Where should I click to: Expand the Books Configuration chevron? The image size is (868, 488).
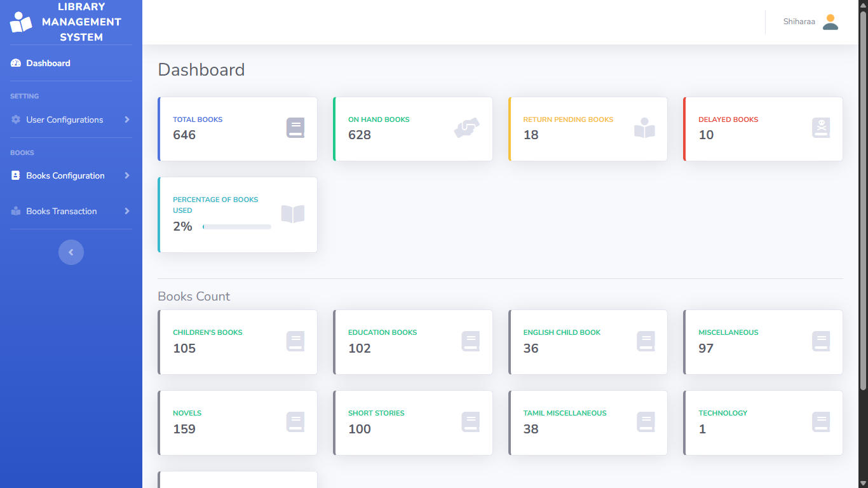127,175
